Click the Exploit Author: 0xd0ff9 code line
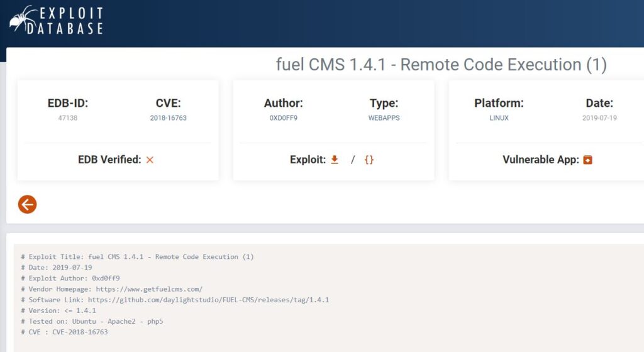Image resolution: width=644 pixels, height=352 pixels. click(x=70, y=278)
